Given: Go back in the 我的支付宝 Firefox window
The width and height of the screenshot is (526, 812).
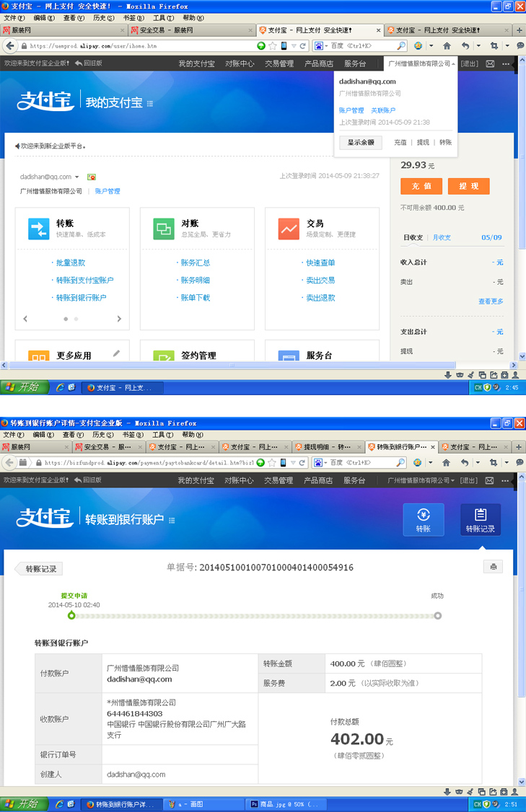Looking at the screenshot, I should coord(10,46).
